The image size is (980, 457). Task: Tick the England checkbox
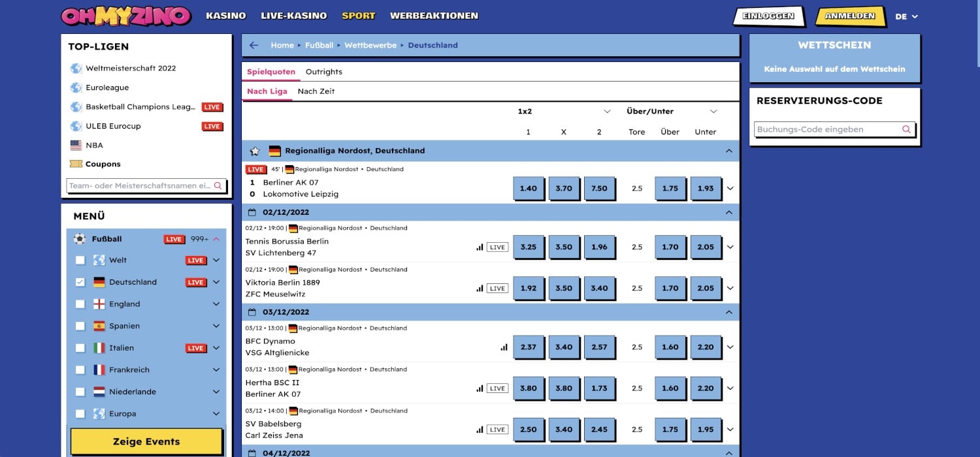[80, 304]
